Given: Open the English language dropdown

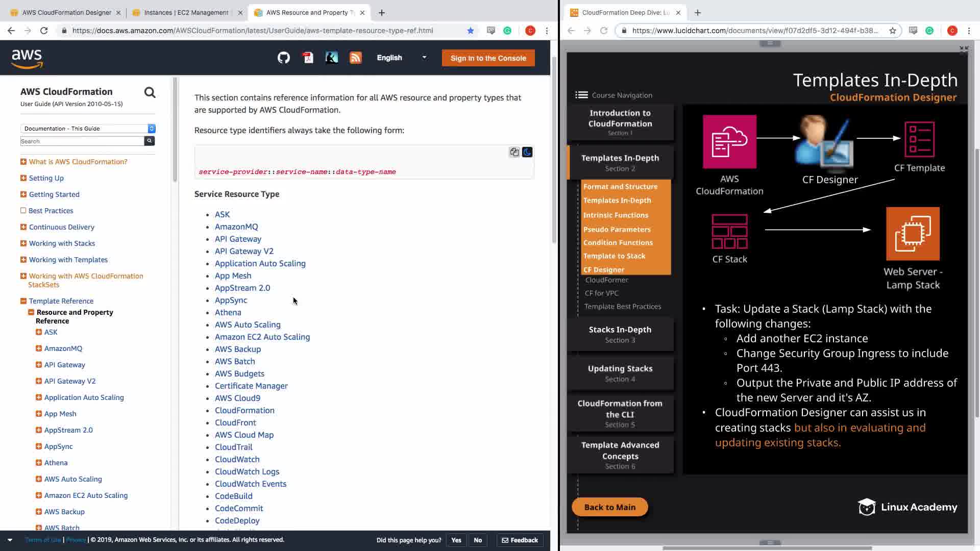Looking at the screenshot, I should click(401, 58).
